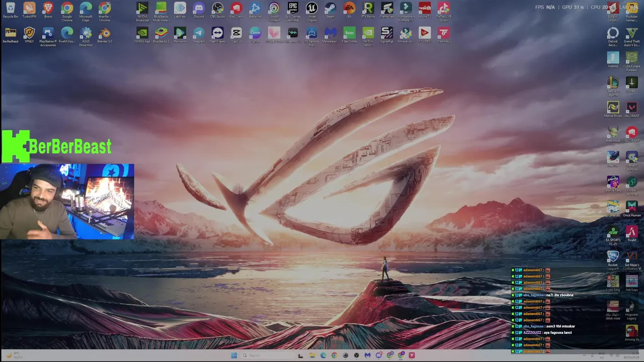
Task: Launch YTV PRO from the desktop
Action: [x=425, y=35]
